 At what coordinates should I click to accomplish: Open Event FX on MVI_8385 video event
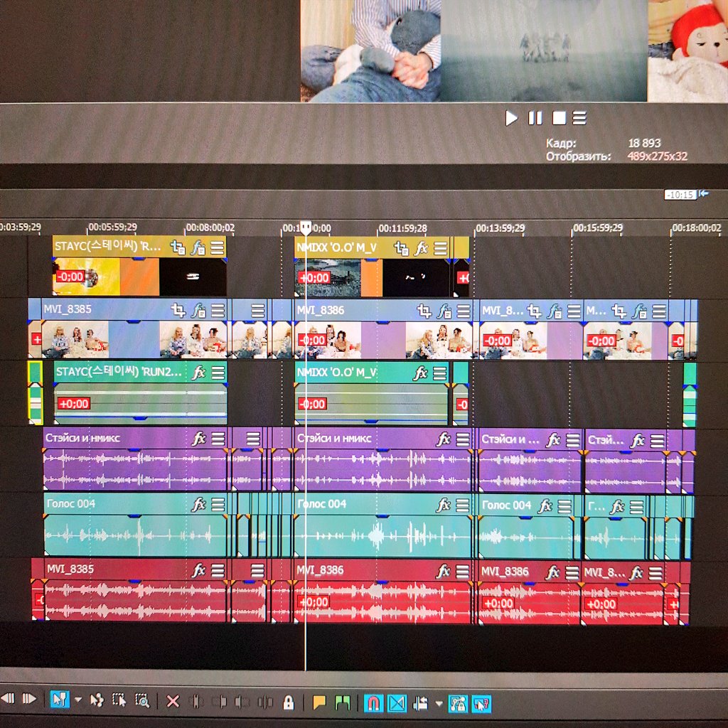tap(199, 310)
